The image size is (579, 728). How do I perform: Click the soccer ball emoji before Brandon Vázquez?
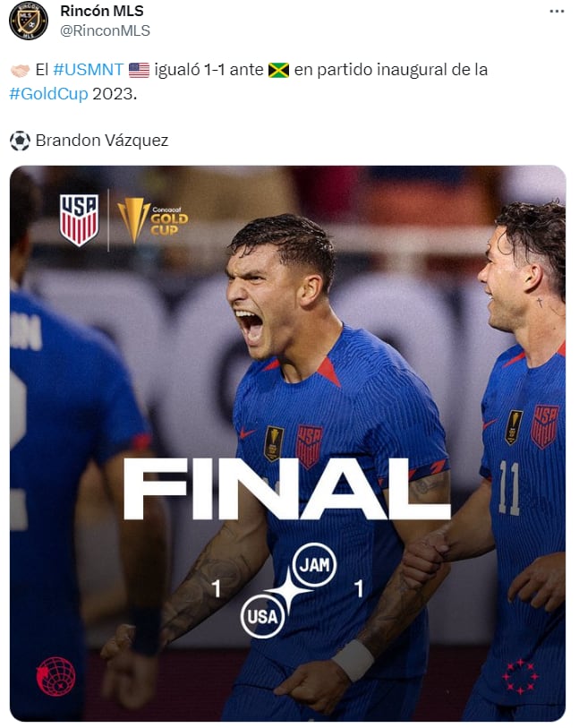click(21, 140)
